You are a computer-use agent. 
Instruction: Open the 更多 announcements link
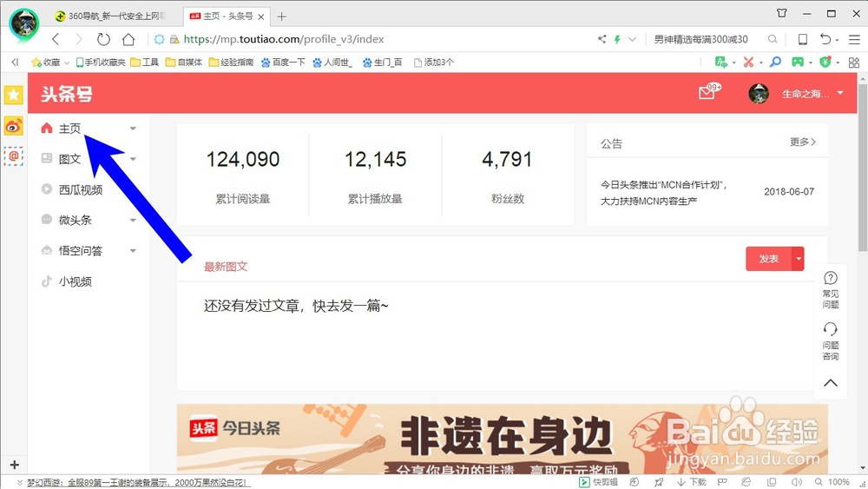point(802,142)
